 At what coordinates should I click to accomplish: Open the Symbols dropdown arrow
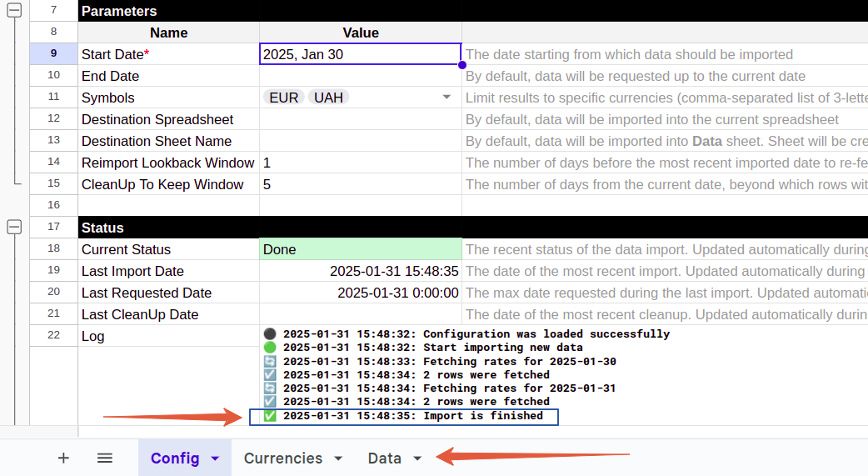446,97
